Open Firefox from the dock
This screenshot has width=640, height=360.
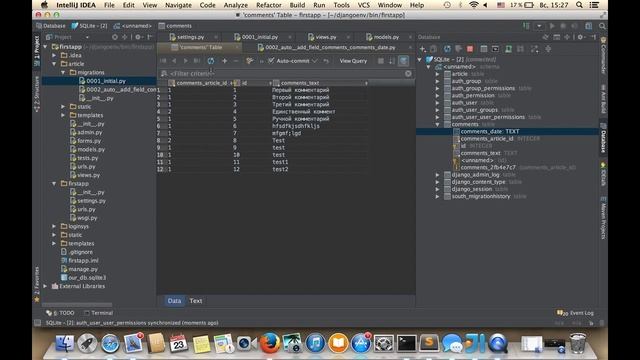(x=270, y=343)
